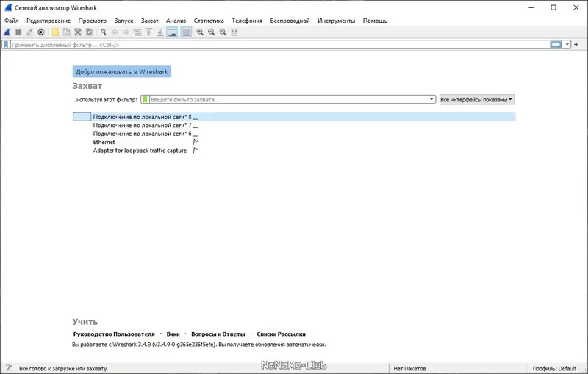Click the display filter bookmark icon
The height and width of the screenshot is (374, 588).
pyautogui.click(x=6, y=45)
